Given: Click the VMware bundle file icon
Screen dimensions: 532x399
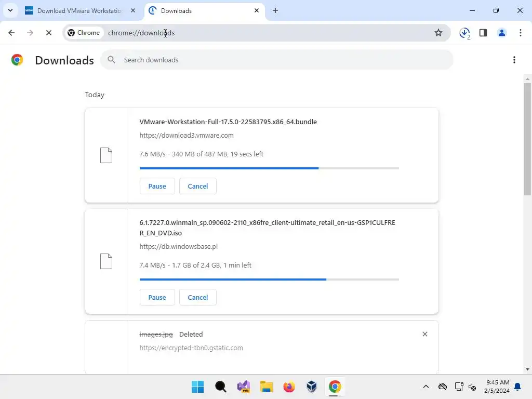Looking at the screenshot, I should [x=106, y=155].
